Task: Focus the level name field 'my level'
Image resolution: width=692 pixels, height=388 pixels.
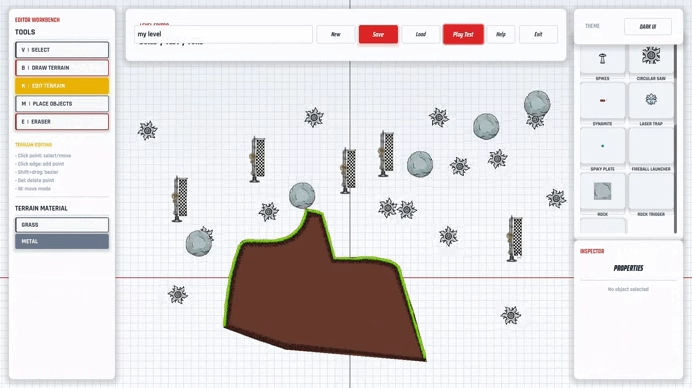Action: 223,34
